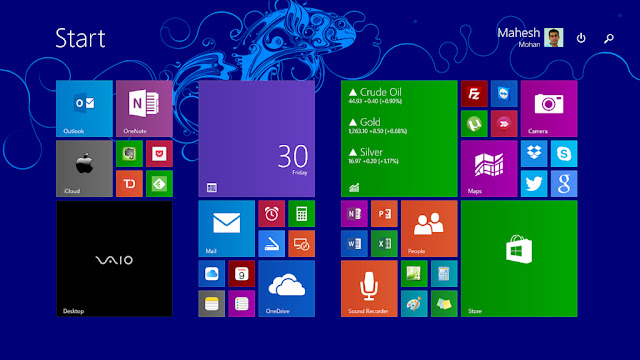
Task: Open the iCloud Reminders list tile
Action: (x=242, y=304)
